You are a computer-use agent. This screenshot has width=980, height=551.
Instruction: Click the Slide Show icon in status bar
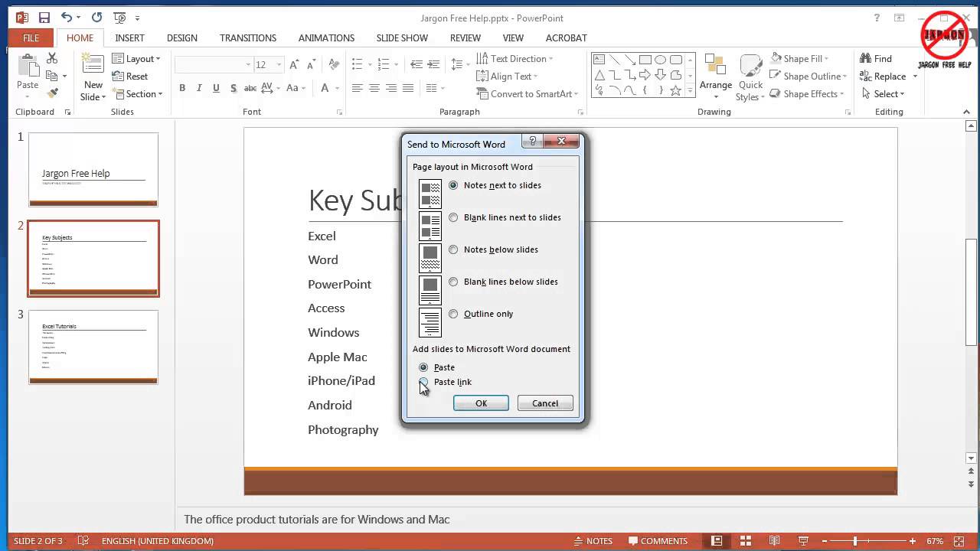click(x=803, y=541)
